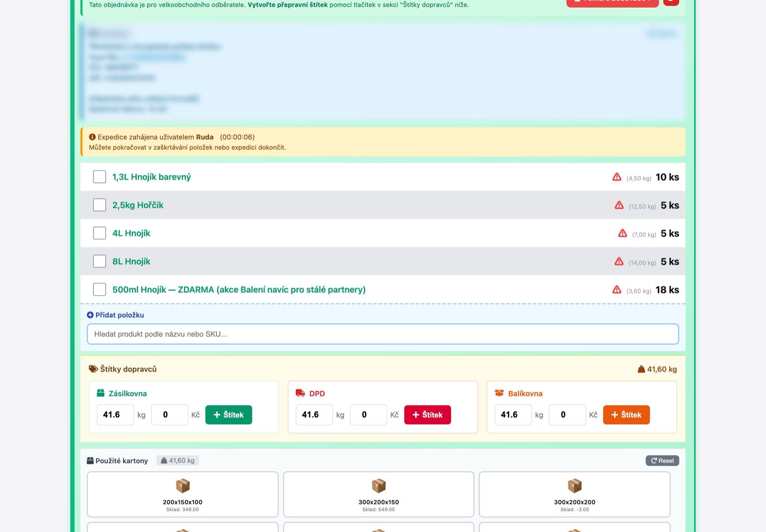
Task: Click the "(4,50 kg)" weight text
Action: coord(639,179)
